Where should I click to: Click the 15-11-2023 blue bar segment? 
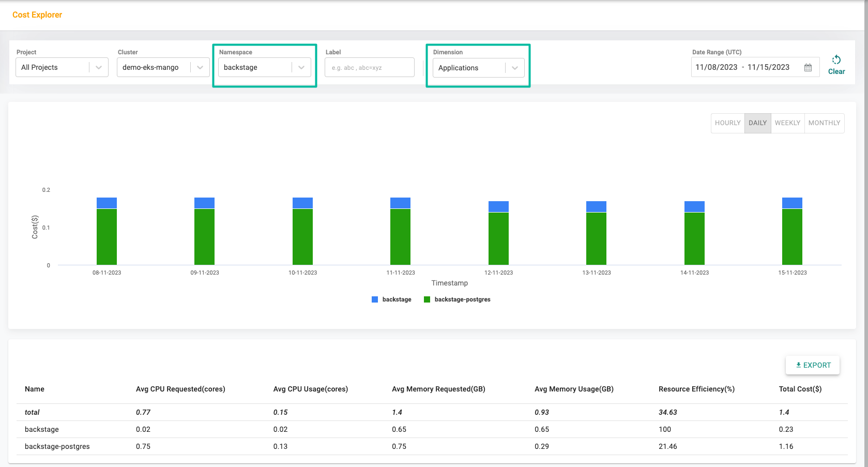coord(792,203)
